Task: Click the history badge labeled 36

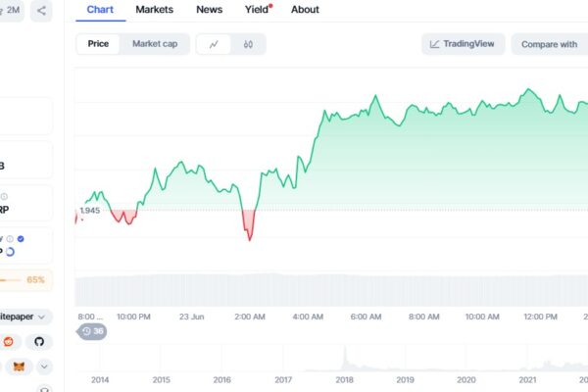Action: click(92, 331)
